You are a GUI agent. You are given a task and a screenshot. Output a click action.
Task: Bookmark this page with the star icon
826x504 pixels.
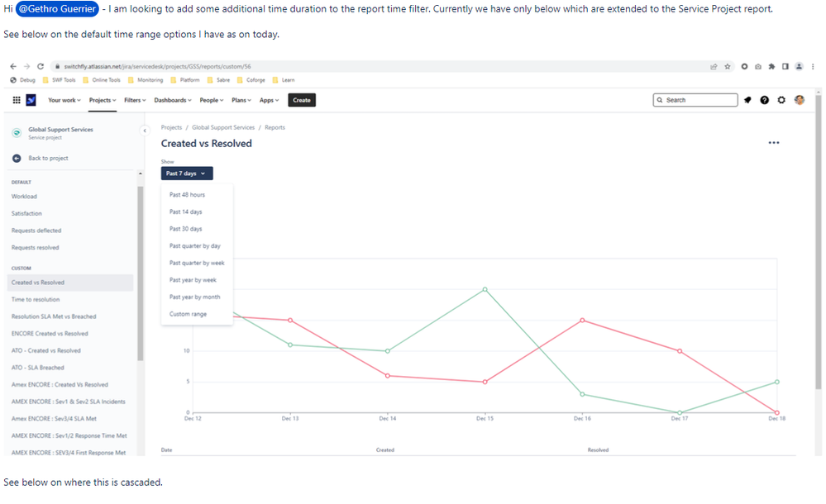728,66
